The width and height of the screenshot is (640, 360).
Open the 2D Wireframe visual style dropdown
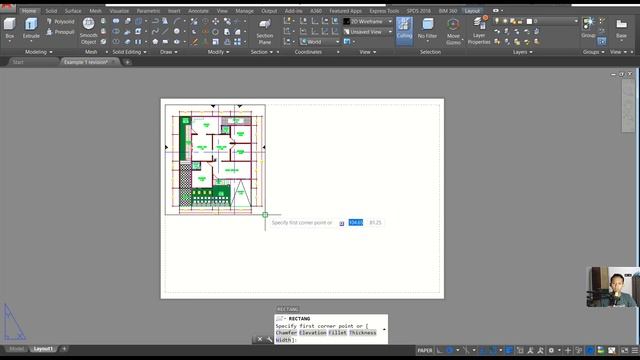pyautogui.click(x=368, y=21)
